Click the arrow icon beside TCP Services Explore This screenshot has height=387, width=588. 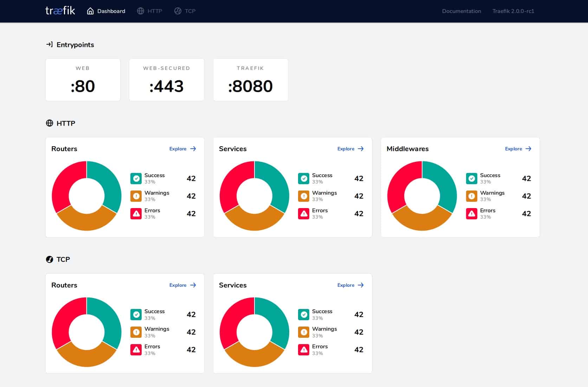click(361, 285)
